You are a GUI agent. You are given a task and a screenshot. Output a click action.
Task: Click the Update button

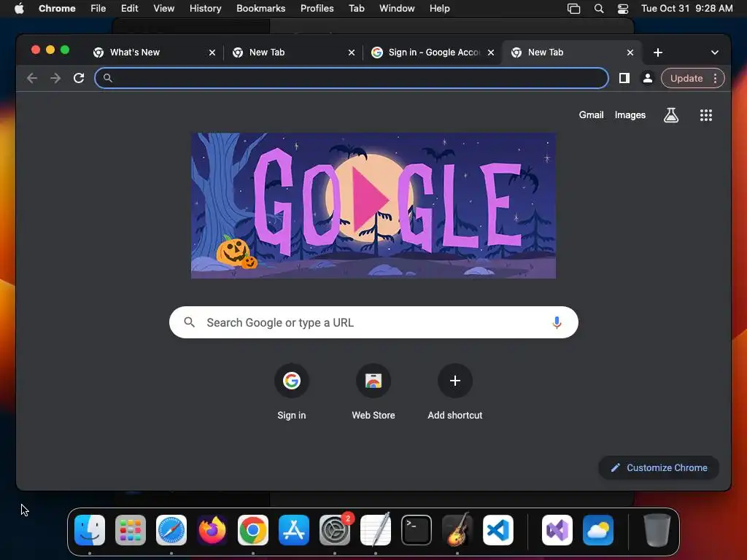(686, 78)
